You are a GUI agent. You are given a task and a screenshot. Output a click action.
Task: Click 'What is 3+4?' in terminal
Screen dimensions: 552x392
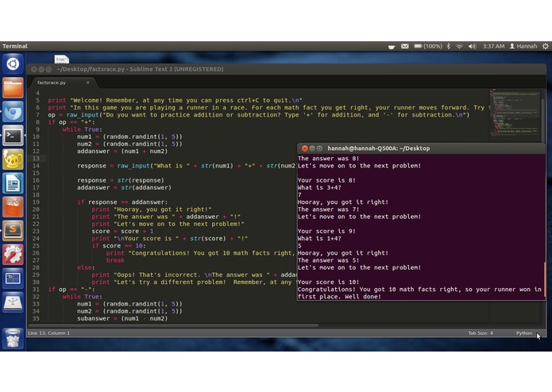click(319, 188)
